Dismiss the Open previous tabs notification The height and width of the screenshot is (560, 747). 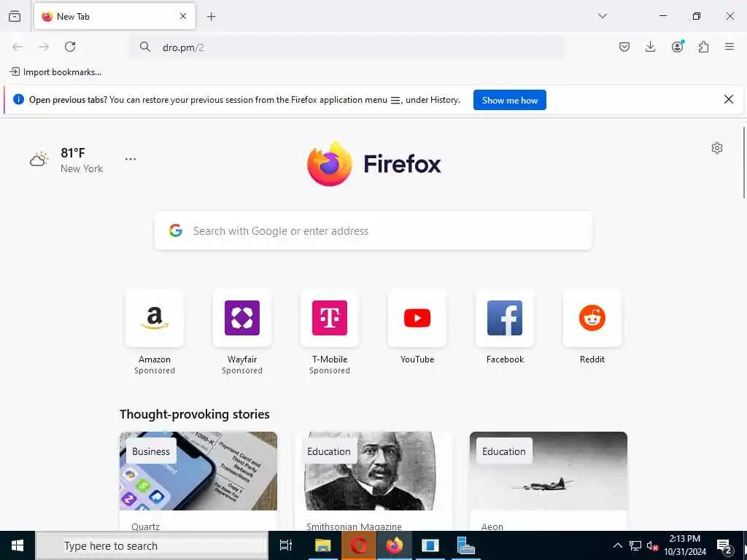coord(729,99)
